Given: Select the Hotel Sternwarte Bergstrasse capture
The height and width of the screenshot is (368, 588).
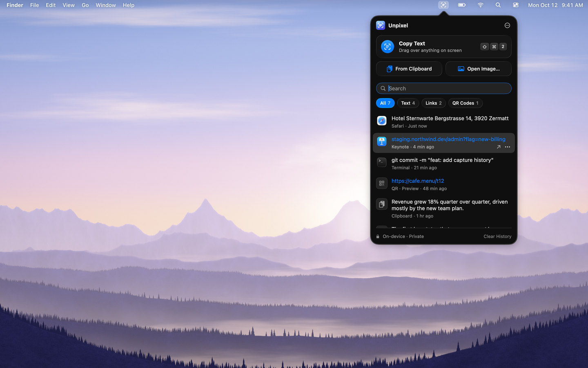Looking at the screenshot, I should pos(443,122).
